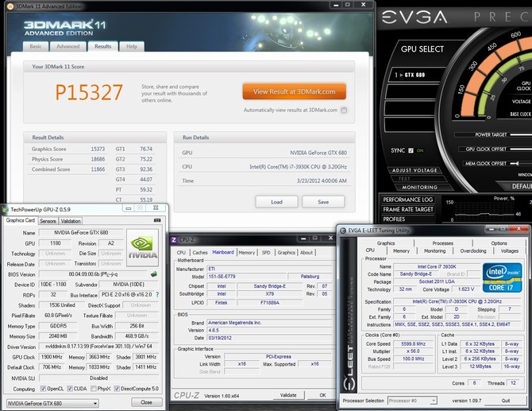Image resolution: width=532 pixels, height=411 pixels.
Task: Click the CPU-Z title bar Z icon
Action: point(173,240)
